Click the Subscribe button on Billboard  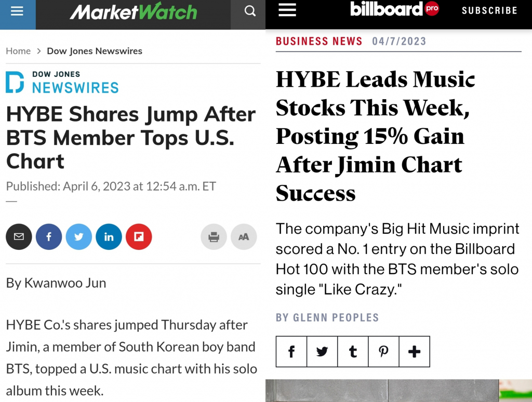489,10
